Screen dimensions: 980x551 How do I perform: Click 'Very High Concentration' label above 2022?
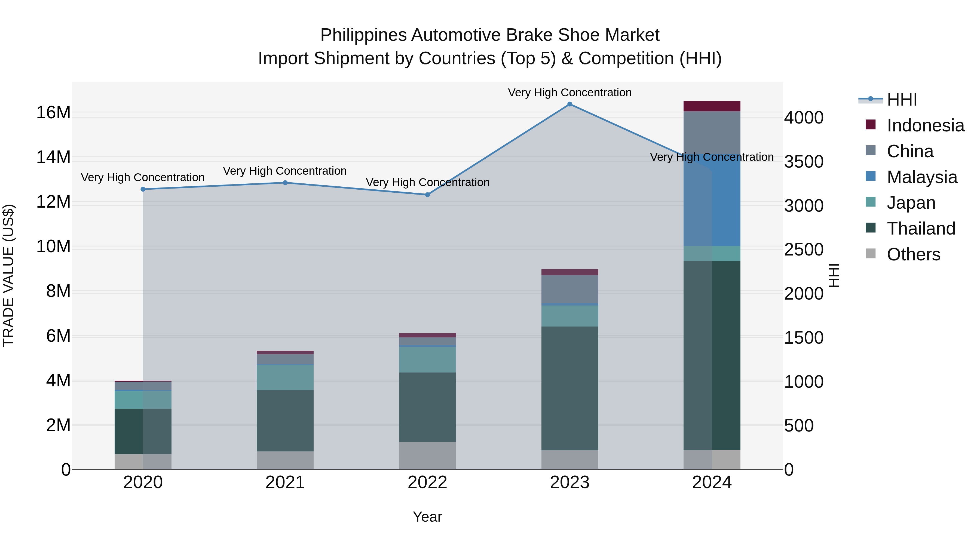[x=428, y=183]
